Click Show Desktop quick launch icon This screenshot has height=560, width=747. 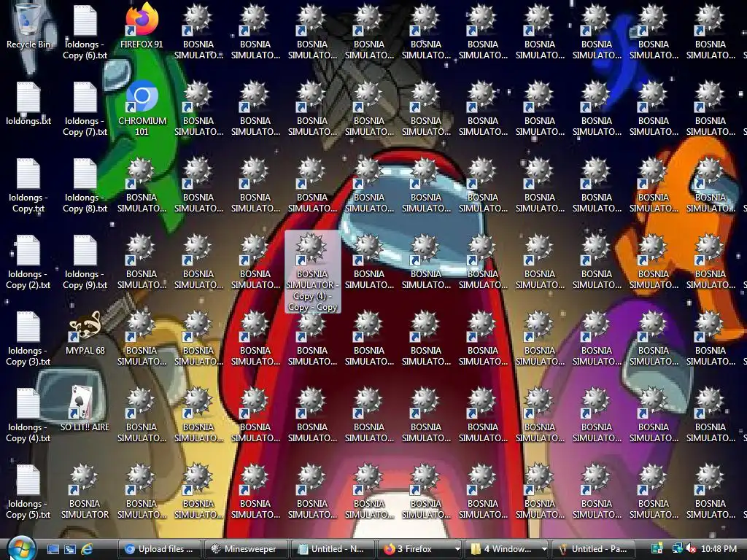click(x=53, y=549)
